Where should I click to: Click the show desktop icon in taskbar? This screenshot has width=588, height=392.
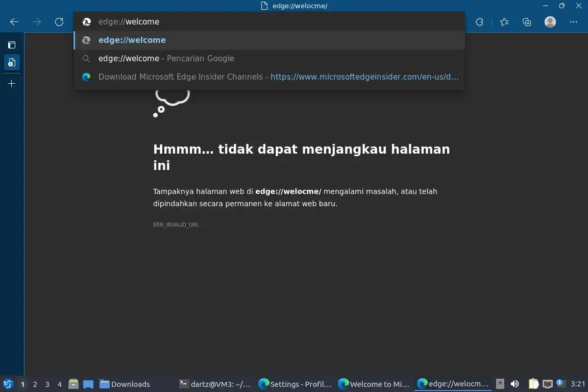[x=88, y=384]
